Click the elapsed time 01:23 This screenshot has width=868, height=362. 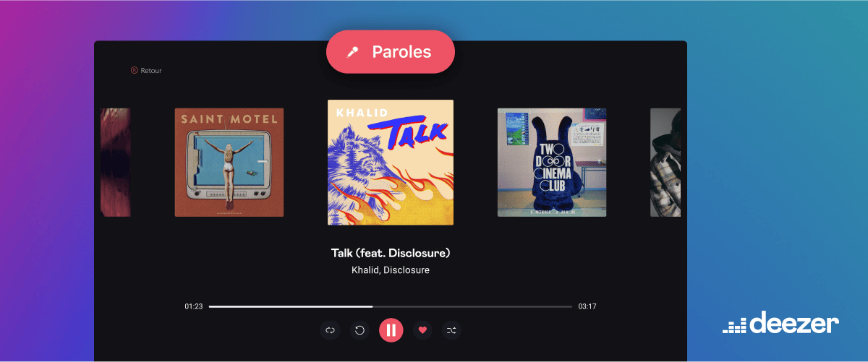(x=193, y=306)
